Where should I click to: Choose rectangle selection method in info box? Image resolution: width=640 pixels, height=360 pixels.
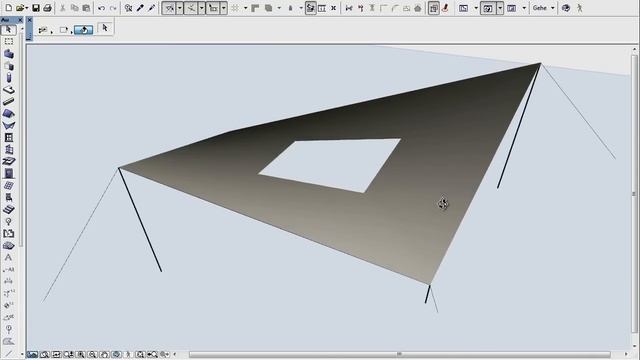click(64, 30)
